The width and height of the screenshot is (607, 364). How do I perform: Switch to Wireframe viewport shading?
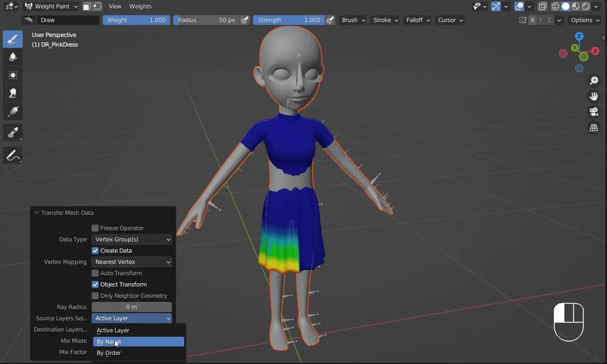[x=556, y=6]
